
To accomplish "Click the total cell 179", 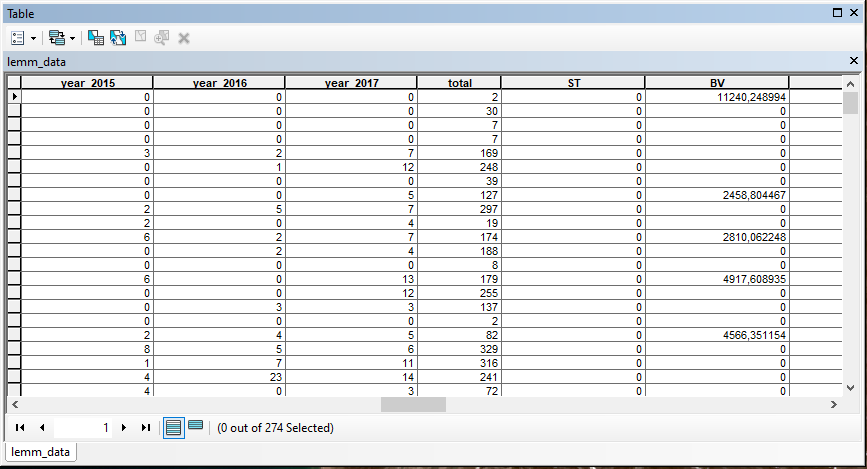I will pos(459,279).
